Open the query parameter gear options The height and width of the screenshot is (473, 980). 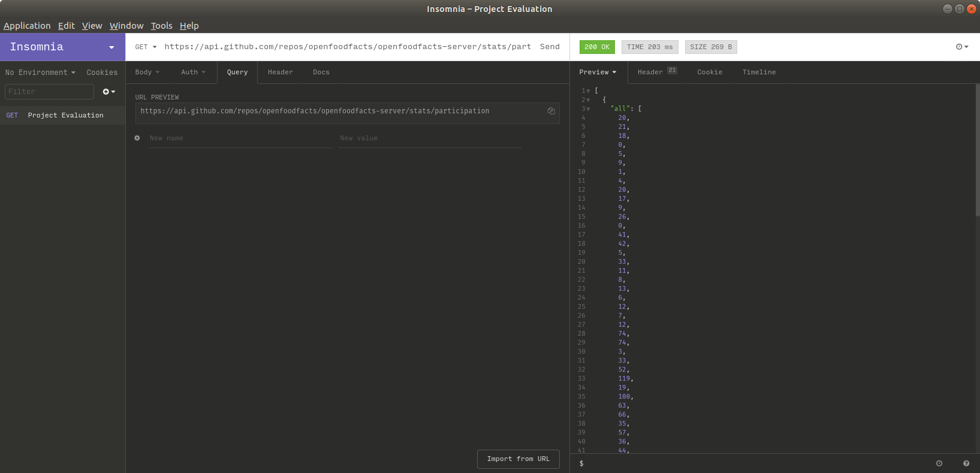pyautogui.click(x=137, y=138)
